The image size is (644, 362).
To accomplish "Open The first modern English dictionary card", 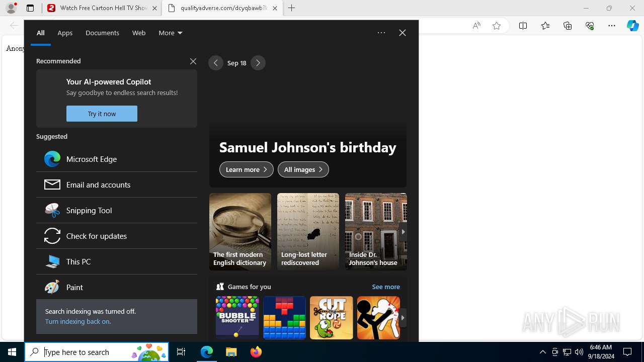I will click(240, 232).
